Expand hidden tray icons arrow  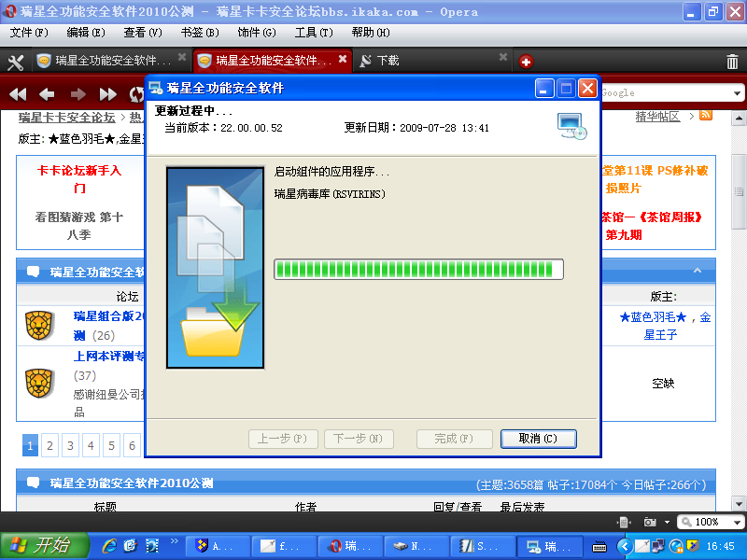point(625,546)
